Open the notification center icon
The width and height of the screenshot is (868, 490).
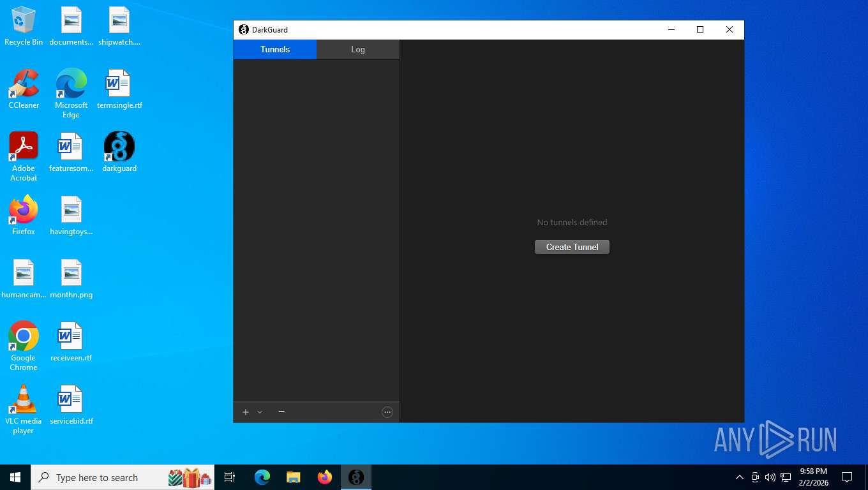[x=847, y=477]
